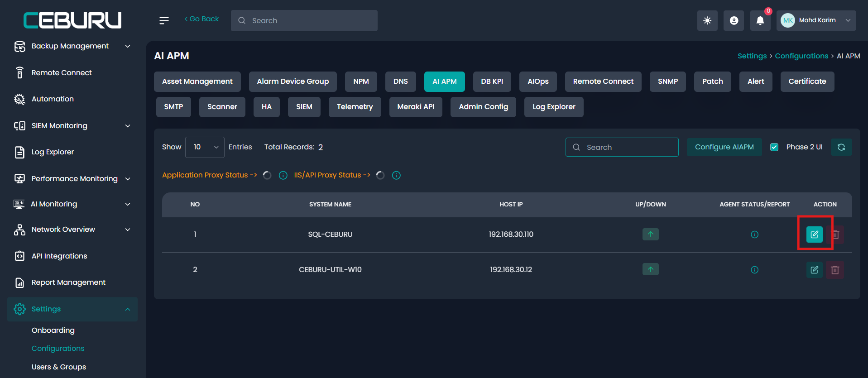Click Application Proxy Status info icon
The height and width of the screenshot is (378, 868).
pyautogui.click(x=283, y=175)
